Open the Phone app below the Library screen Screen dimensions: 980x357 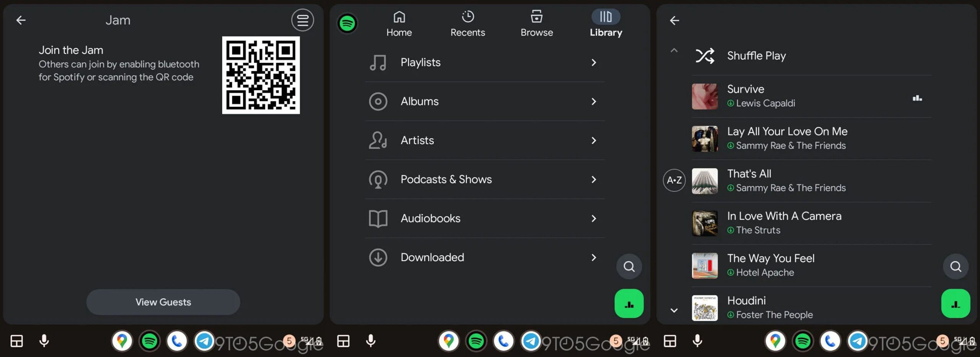[x=503, y=341]
